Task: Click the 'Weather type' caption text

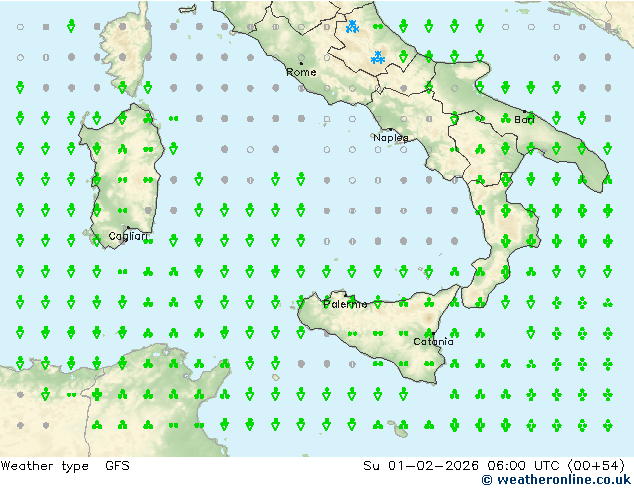Action: tap(45, 466)
